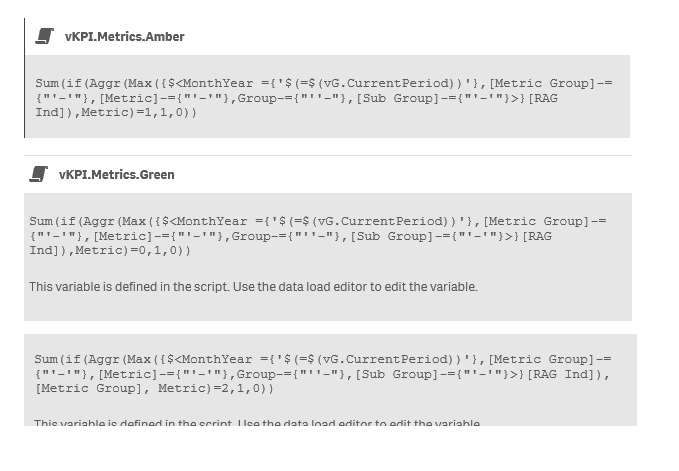Select the vKPI.Metrics.Amber variable title

point(124,37)
